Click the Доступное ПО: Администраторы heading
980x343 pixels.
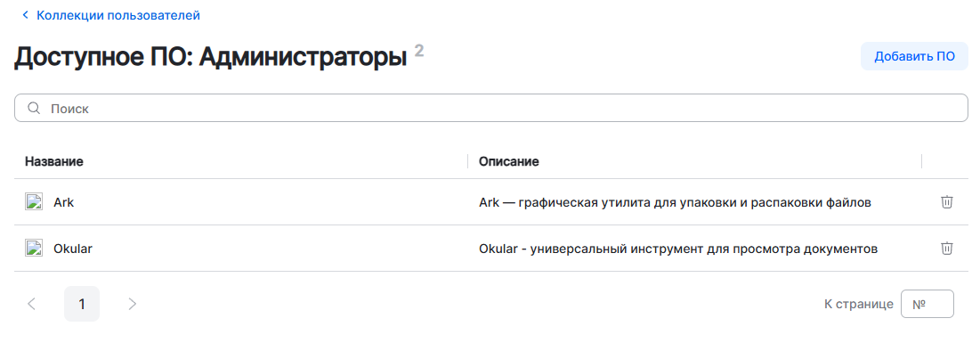(215, 58)
